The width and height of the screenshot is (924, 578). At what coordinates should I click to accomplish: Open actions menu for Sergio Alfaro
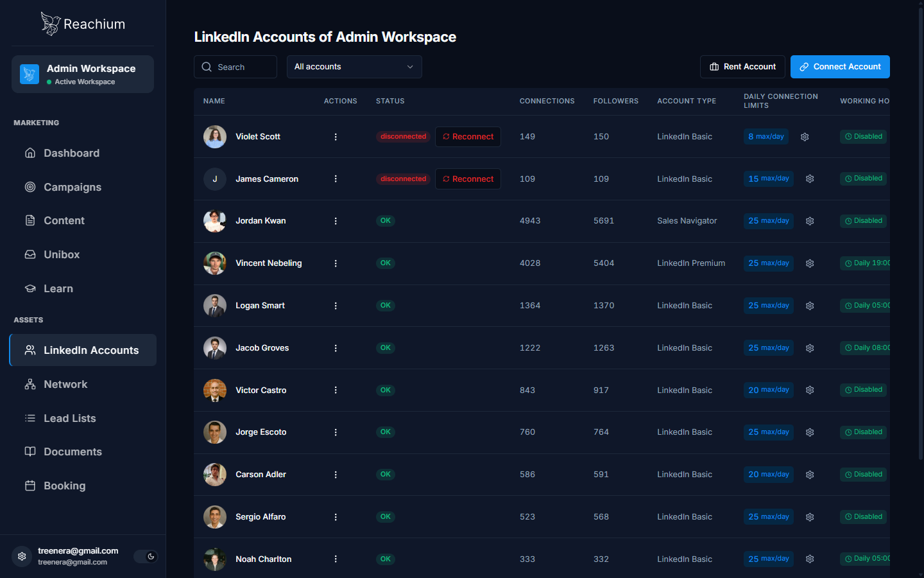tap(336, 517)
